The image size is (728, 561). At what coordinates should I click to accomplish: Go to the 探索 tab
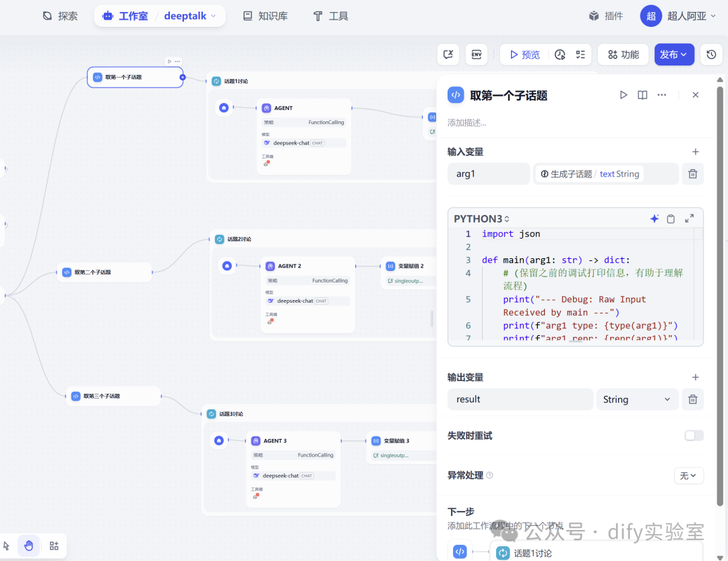click(x=61, y=16)
